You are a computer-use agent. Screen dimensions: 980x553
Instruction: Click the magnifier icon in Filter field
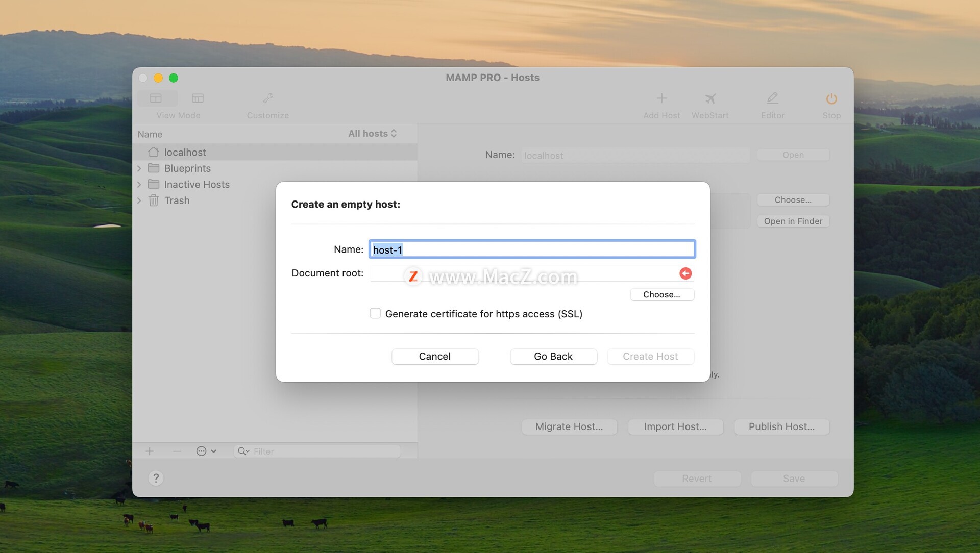[x=243, y=451]
